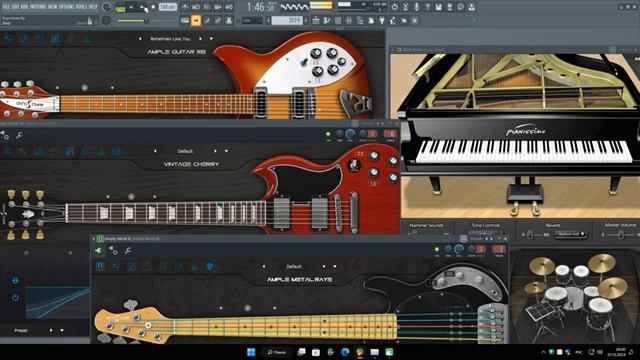This screenshot has width=640, height=360.
Task: Open the EDIT menu
Action: click(x=17, y=7)
